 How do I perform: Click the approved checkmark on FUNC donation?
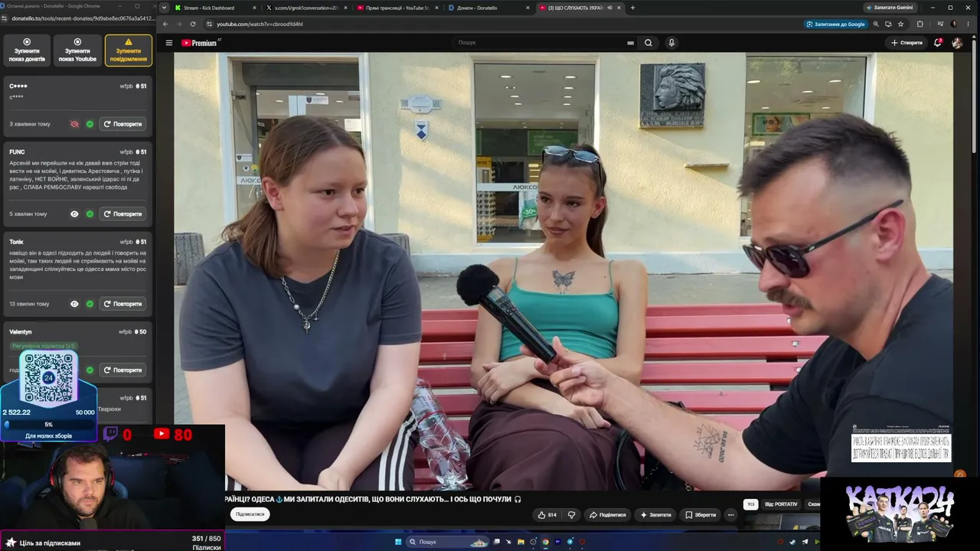pos(90,214)
